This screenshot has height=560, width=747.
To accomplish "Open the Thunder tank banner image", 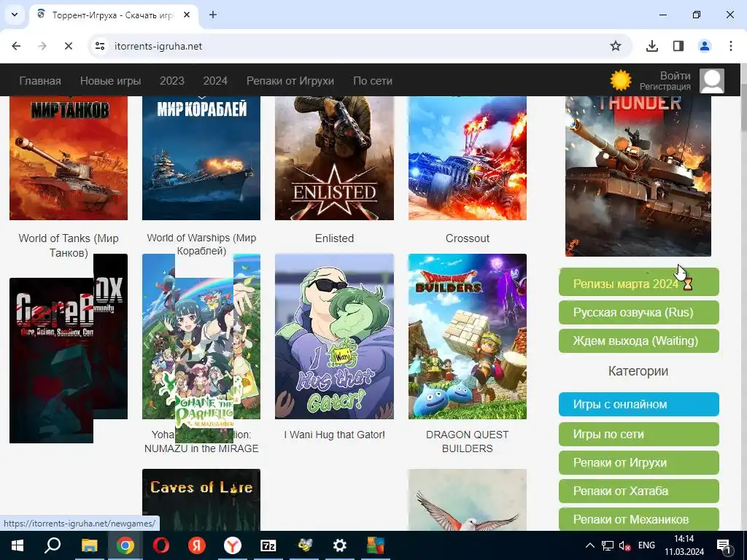I will [x=638, y=176].
